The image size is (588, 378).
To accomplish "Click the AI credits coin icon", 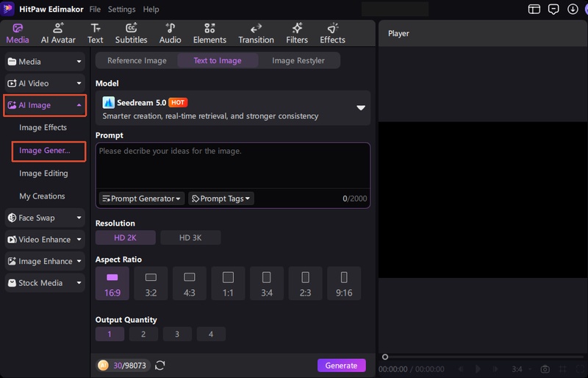I will 103,365.
